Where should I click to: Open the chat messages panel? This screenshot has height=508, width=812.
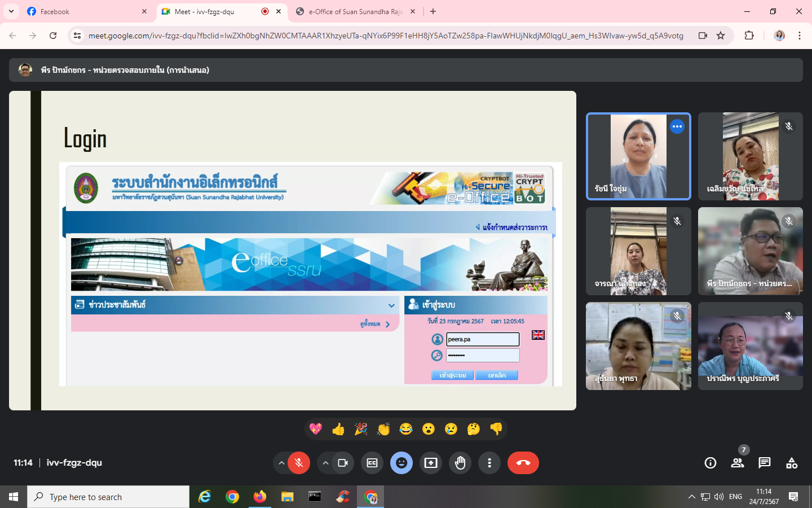[765, 463]
